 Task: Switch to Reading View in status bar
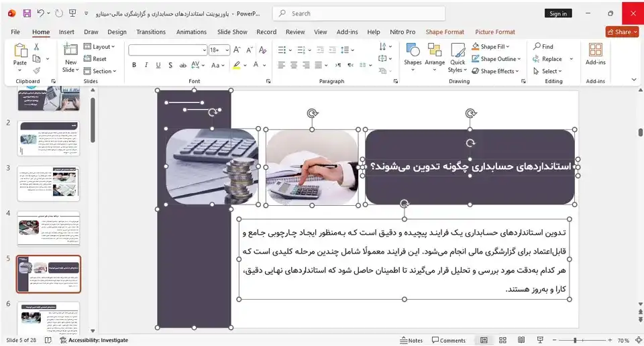point(521,340)
